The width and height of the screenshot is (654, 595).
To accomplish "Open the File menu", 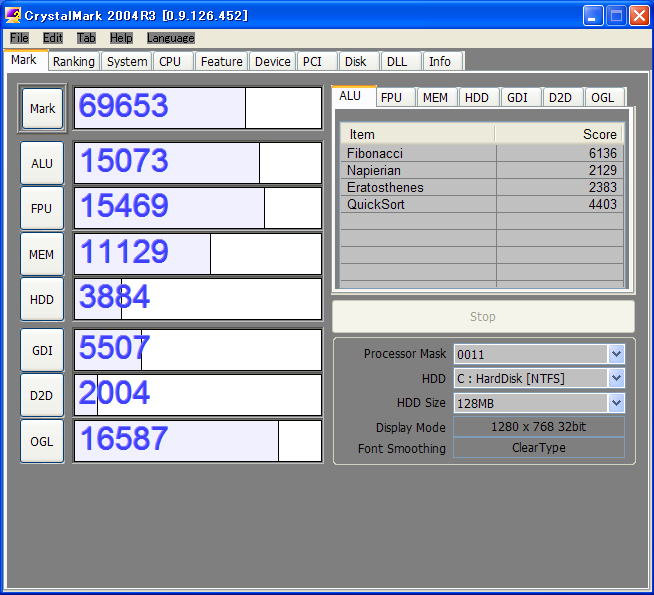I will click(19, 38).
